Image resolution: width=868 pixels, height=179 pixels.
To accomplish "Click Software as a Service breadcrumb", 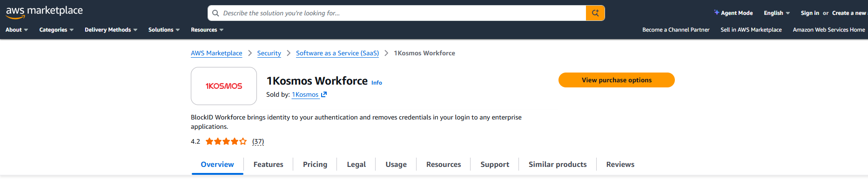I will click(337, 53).
